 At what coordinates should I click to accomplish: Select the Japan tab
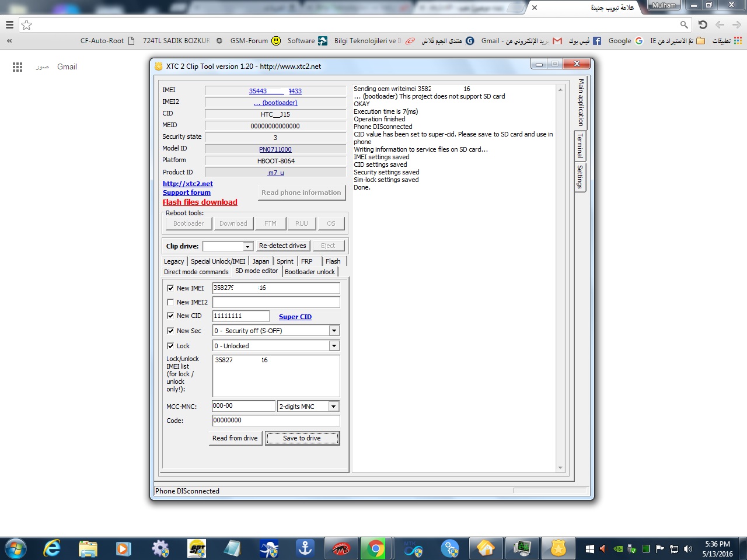(261, 261)
